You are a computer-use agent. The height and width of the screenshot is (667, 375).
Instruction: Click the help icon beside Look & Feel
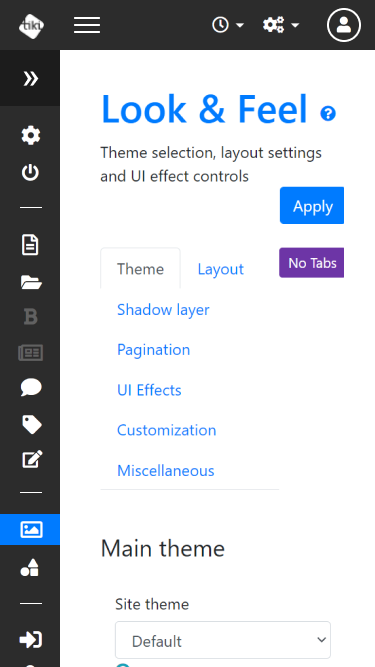[328, 114]
